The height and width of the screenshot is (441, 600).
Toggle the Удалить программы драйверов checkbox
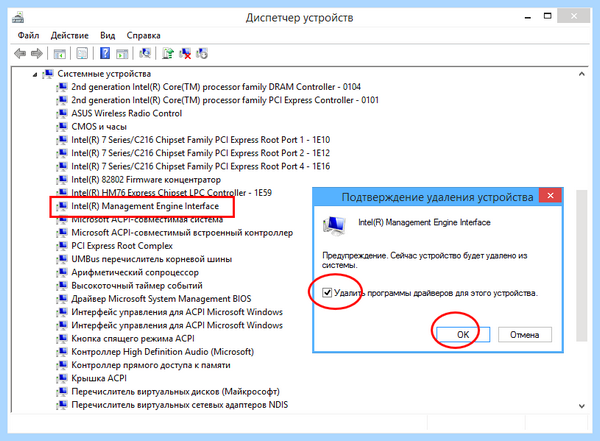point(327,293)
